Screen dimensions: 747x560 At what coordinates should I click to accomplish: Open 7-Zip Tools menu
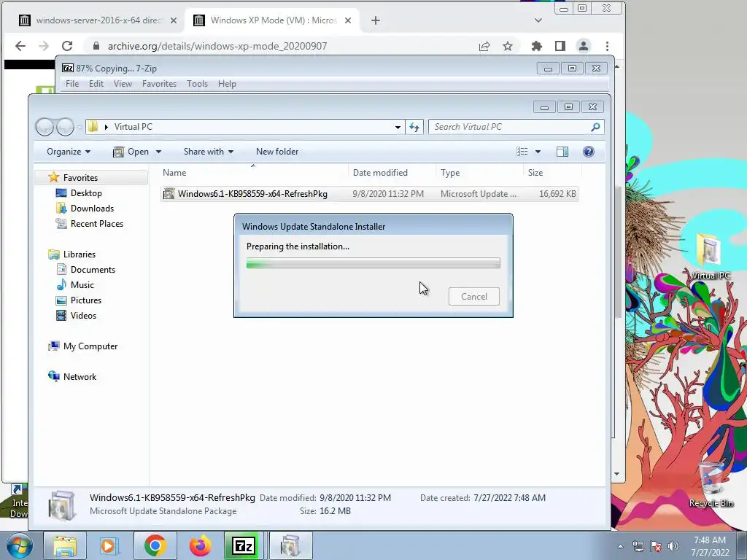pos(197,83)
